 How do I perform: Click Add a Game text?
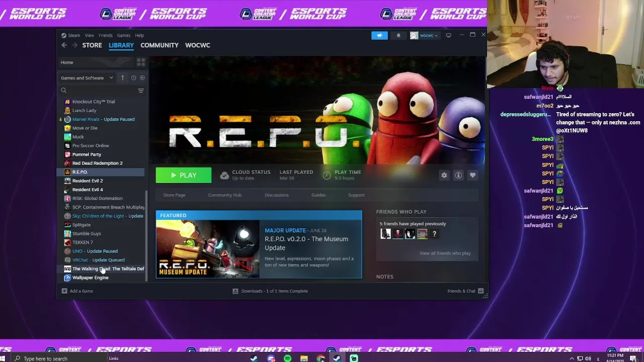tap(82, 291)
